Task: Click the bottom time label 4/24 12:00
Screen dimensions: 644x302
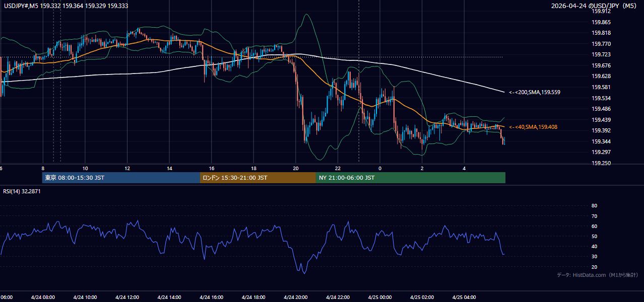Action: click(x=127, y=297)
